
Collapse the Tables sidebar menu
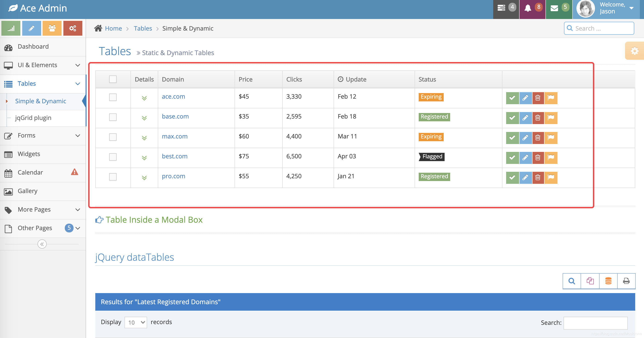[43, 84]
